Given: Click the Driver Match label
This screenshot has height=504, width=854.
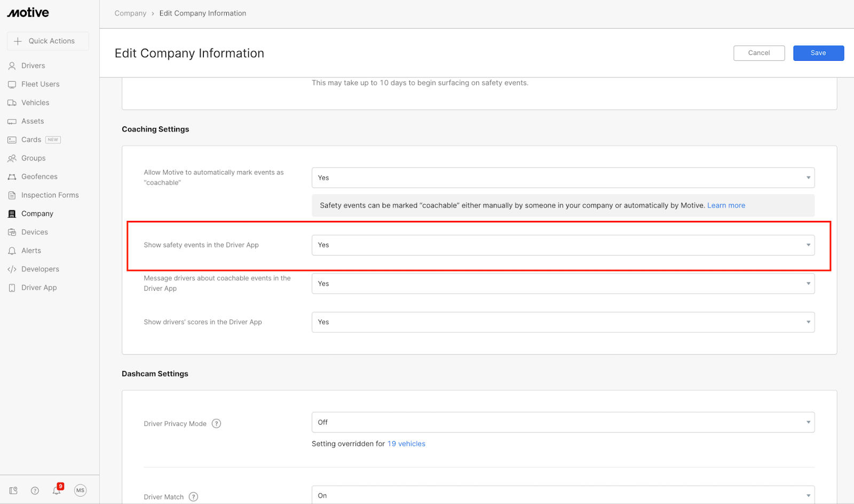Looking at the screenshot, I should [x=164, y=497].
